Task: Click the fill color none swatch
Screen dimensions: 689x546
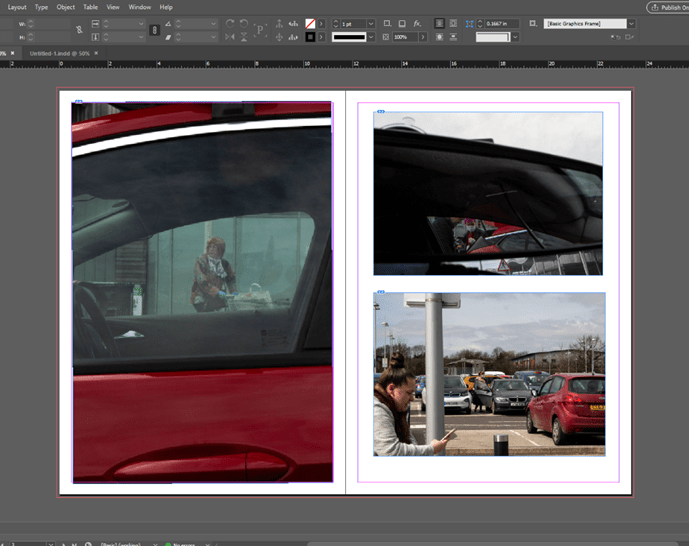Action: point(310,23)
